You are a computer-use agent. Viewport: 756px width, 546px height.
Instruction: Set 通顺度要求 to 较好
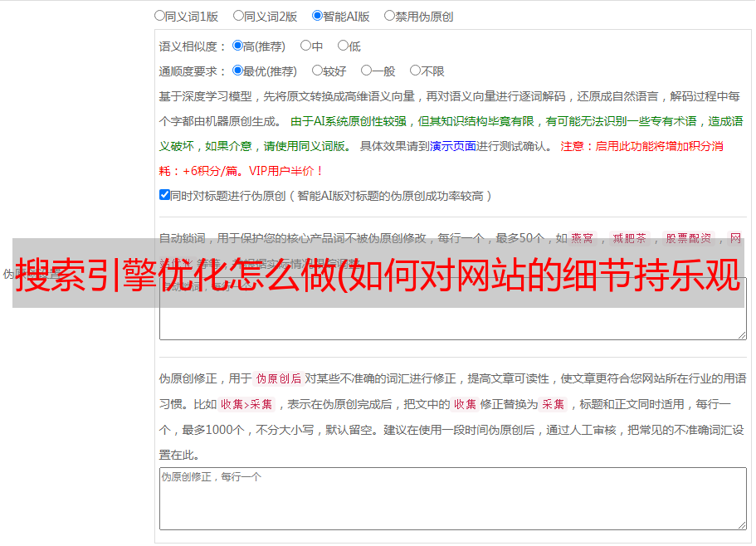(317, 71)
